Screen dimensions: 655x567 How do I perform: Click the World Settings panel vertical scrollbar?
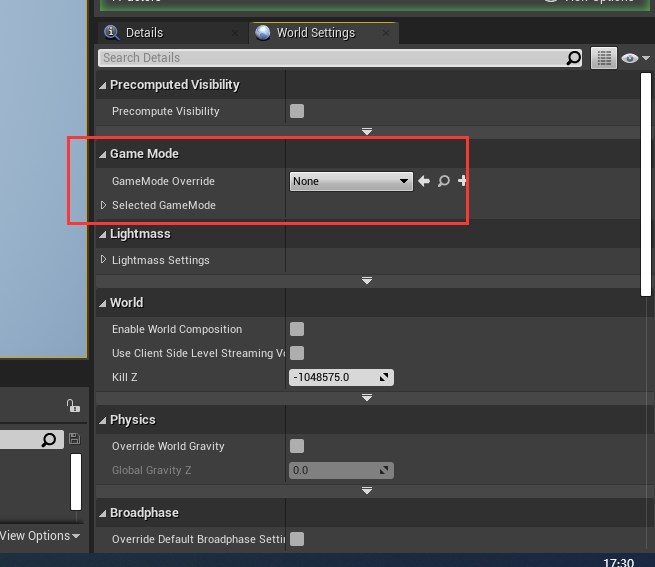[646, 184]
